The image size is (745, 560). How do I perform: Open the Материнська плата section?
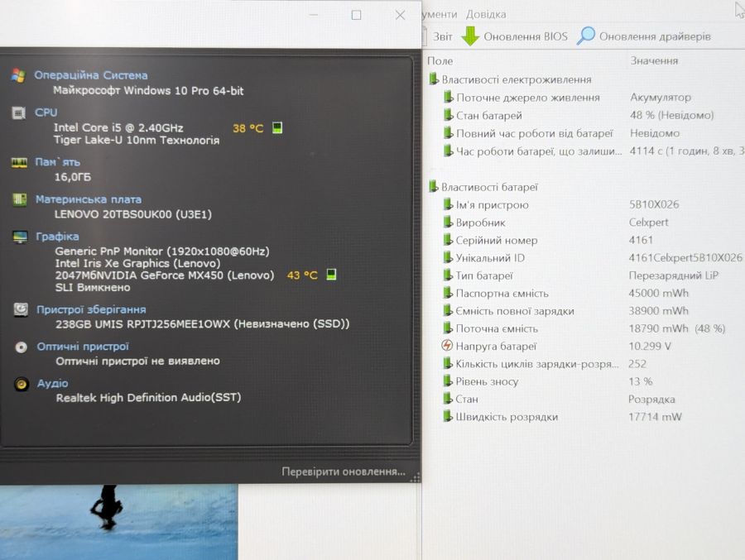89,199
